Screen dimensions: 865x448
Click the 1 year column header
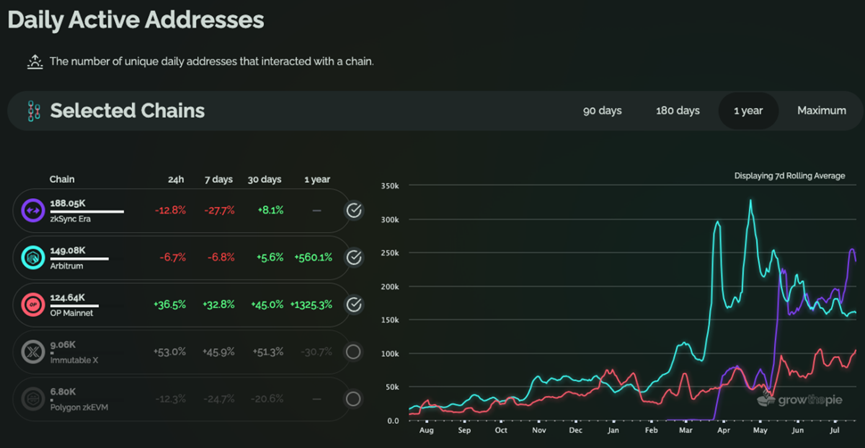(x=317, y=180)
